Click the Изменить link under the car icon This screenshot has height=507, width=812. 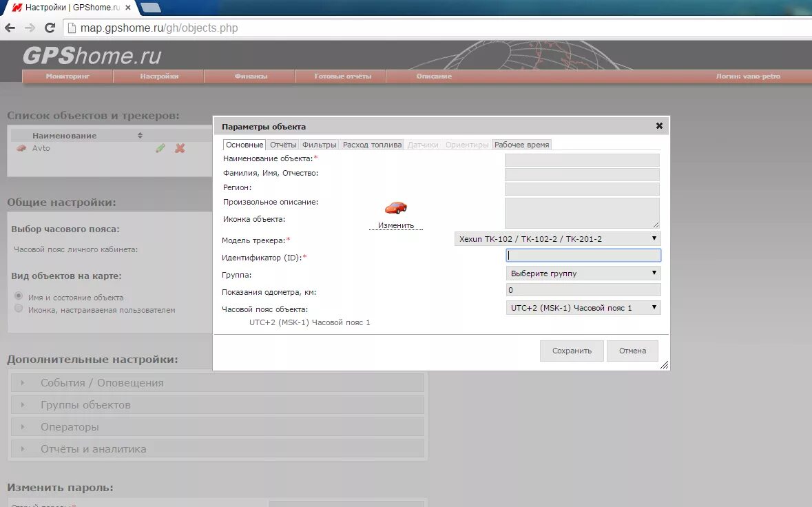tap(395, 225)
